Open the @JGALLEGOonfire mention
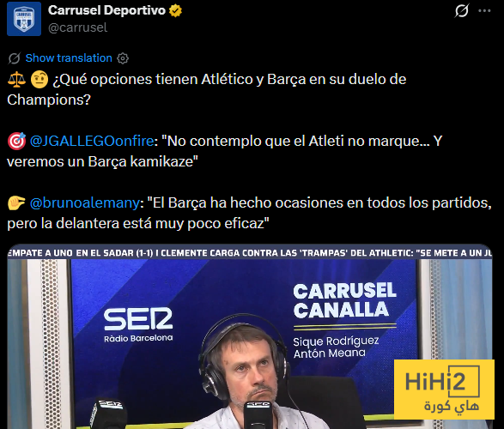Viewport: 504px width, 429px height. coord(92,141)
